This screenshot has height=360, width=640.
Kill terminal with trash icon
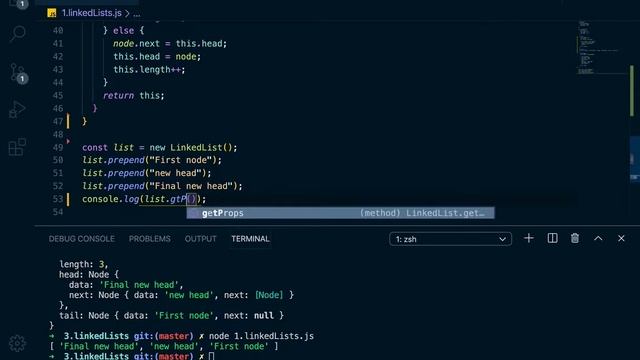[575, 238]
